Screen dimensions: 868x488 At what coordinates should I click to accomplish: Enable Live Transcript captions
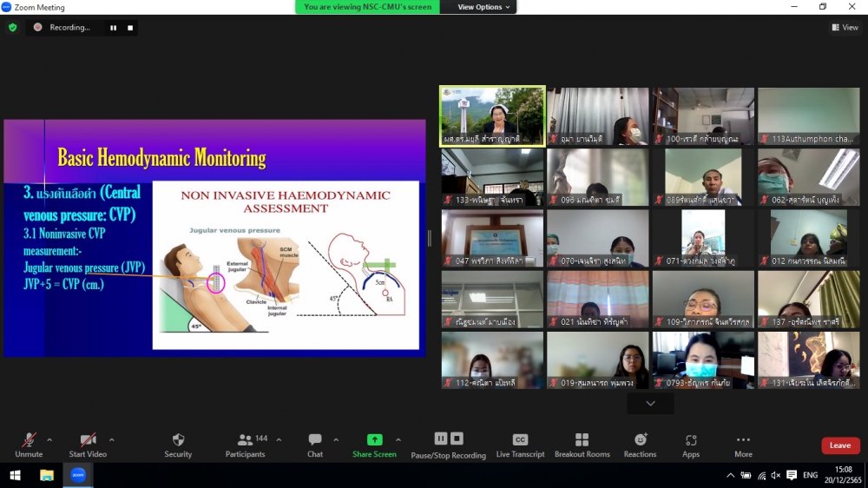520,444
